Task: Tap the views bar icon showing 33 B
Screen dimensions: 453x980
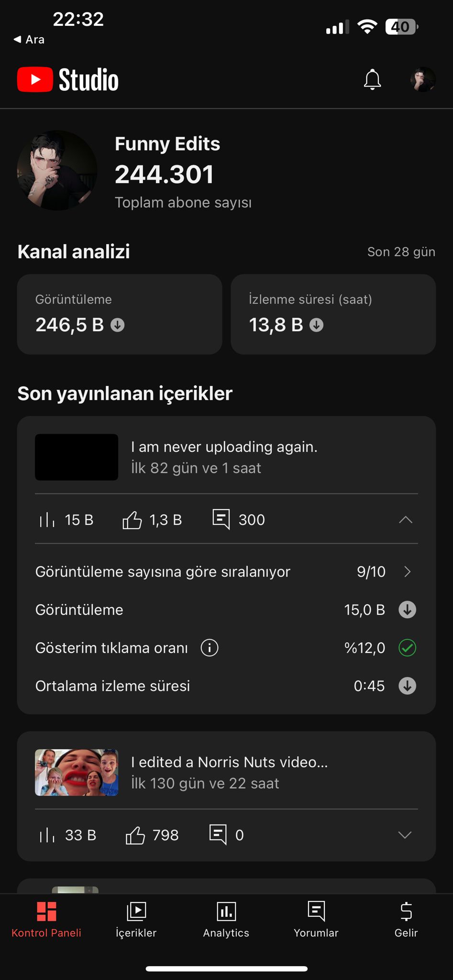Action: [x=47, y=835]
